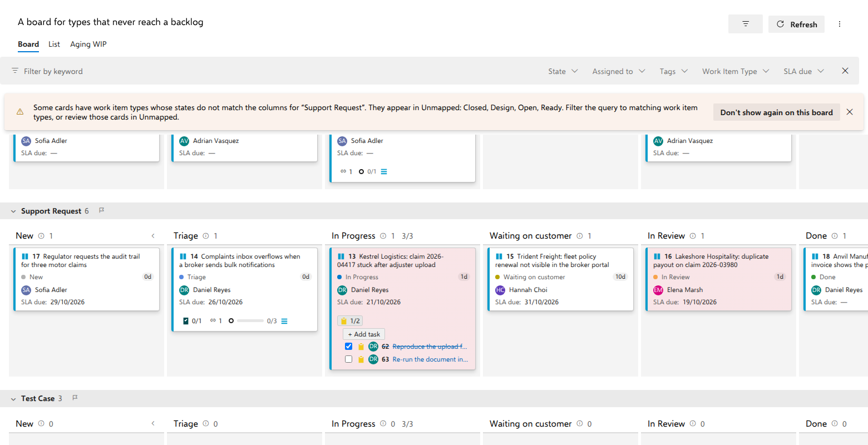868x445 pixels.
Task: Check the task 63 checkbox
Action: coord(348,359)
